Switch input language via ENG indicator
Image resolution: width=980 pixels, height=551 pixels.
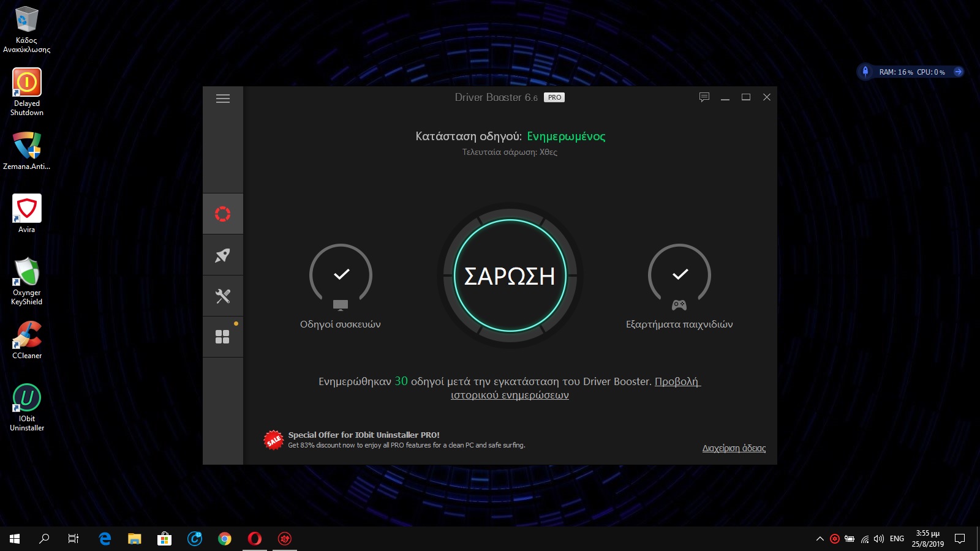click(x=897, y=539)
